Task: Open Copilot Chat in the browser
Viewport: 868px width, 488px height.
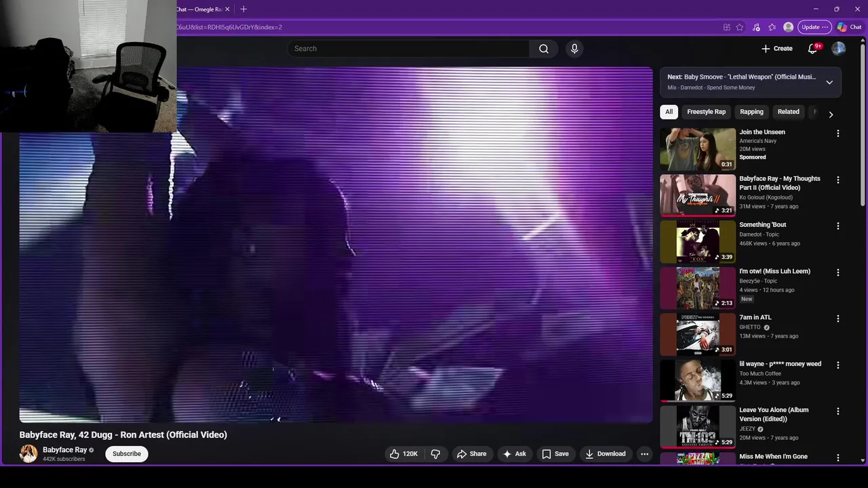Action: (849, 27)
